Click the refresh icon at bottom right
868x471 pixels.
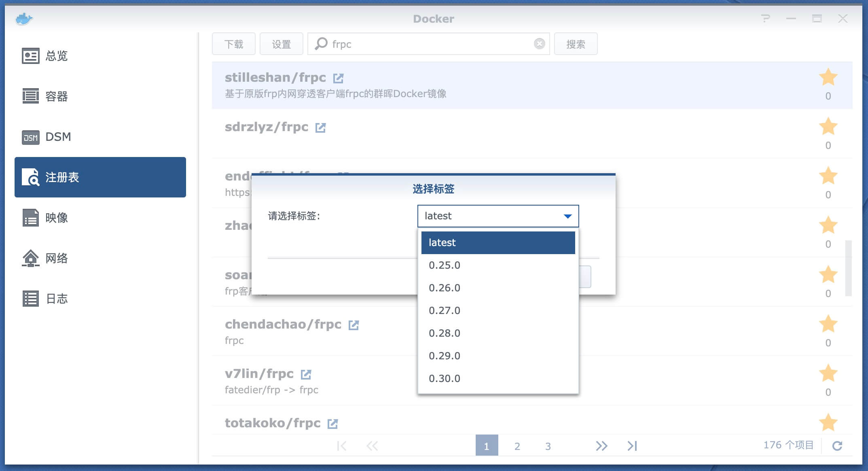pyautogui.click(x=837, y=446)
